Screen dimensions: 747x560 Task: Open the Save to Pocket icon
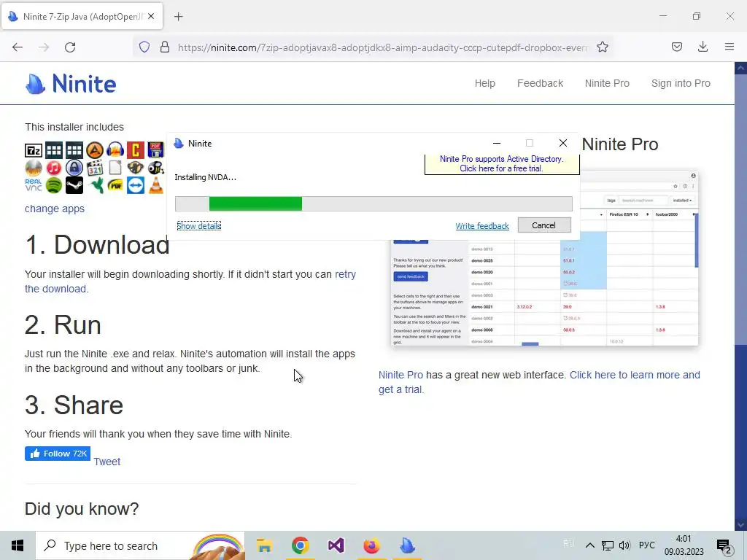coord(677,47)
